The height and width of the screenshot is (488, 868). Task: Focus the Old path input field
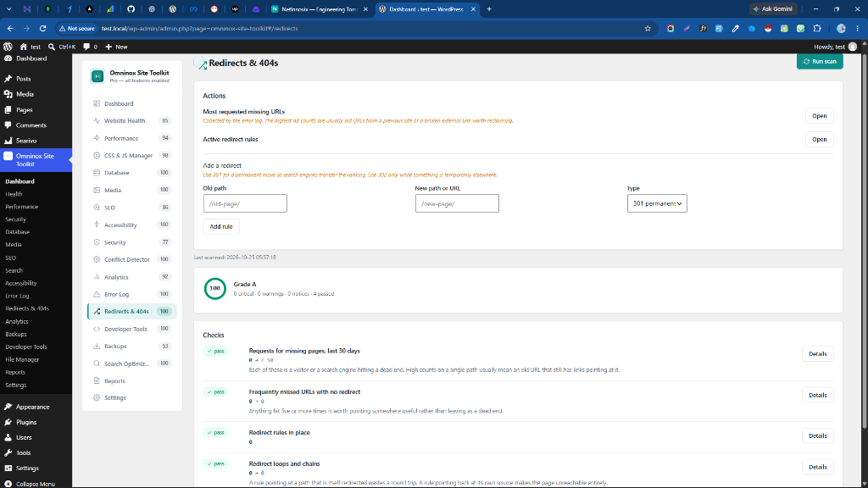[x=245, y=203]
